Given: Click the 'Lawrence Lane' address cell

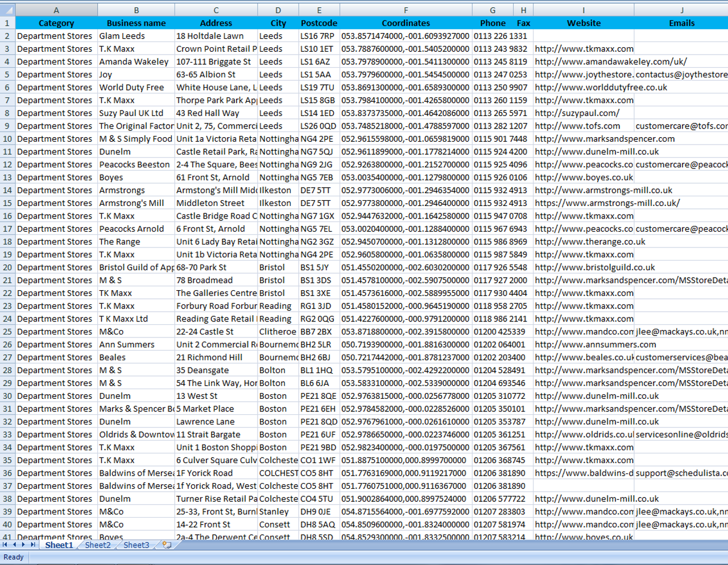Looking at the screenshot, I should pyautogui.click(x=216, y=422).
